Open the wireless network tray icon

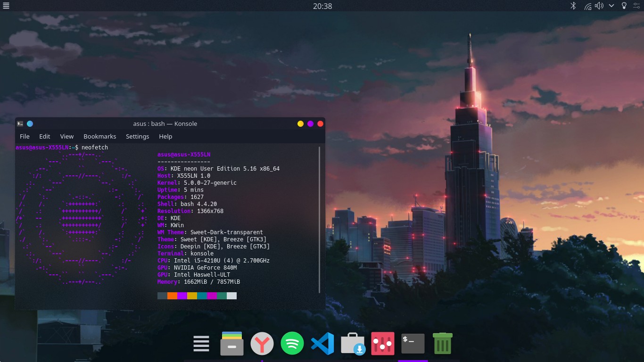click(x=587, y=6)
